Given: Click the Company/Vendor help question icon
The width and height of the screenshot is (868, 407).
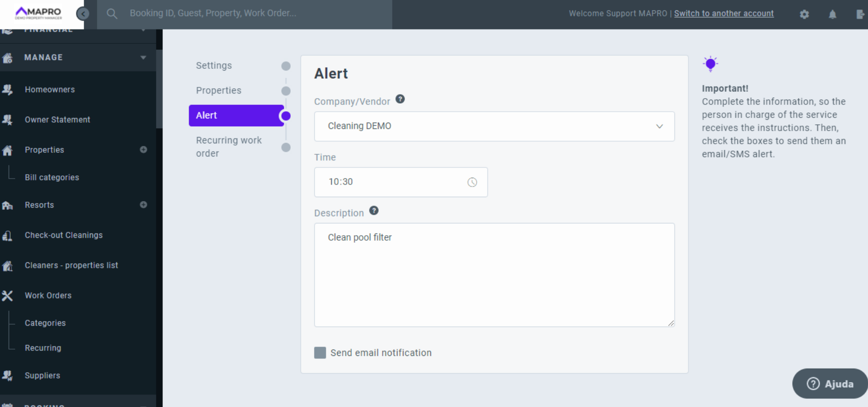Looking at the screenshot, I should click(400, 99).
